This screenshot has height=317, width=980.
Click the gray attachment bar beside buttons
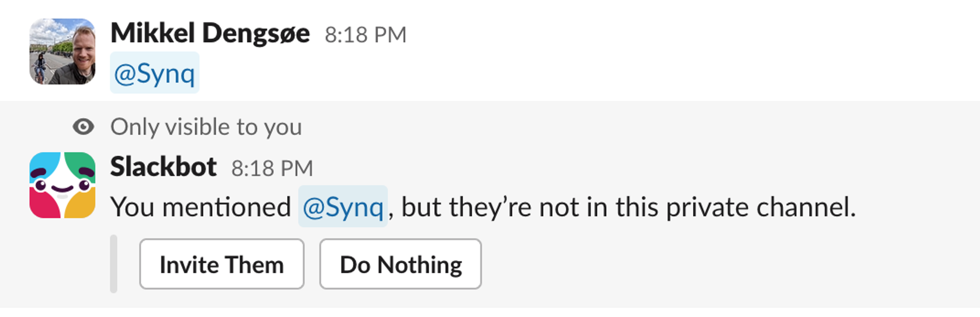[x=114, y=264]
